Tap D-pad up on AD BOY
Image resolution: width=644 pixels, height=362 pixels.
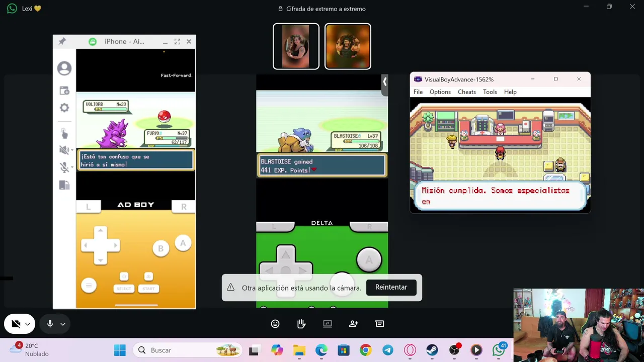[x=101, y=231]
